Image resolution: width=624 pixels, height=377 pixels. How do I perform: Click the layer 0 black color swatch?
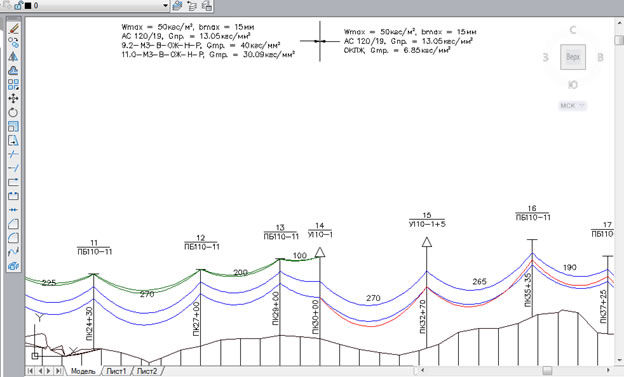28,6
